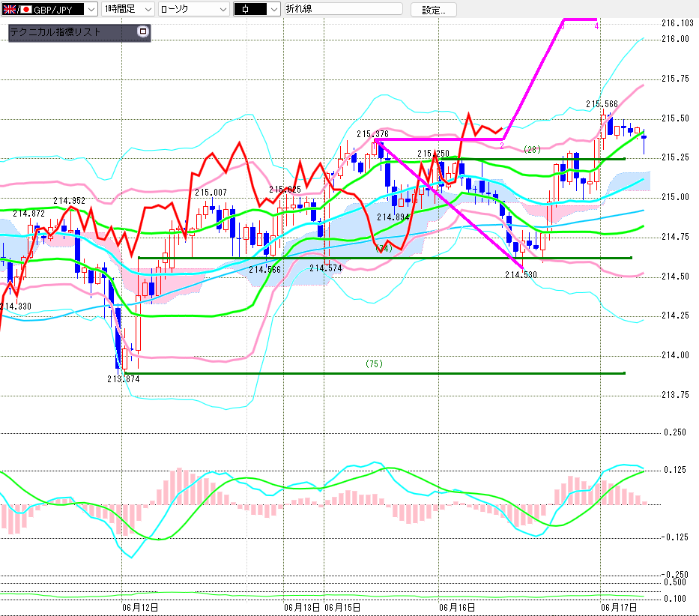Click the 215.566 high price label
This screenshot has width=699, height=616.
pos(602,104)
